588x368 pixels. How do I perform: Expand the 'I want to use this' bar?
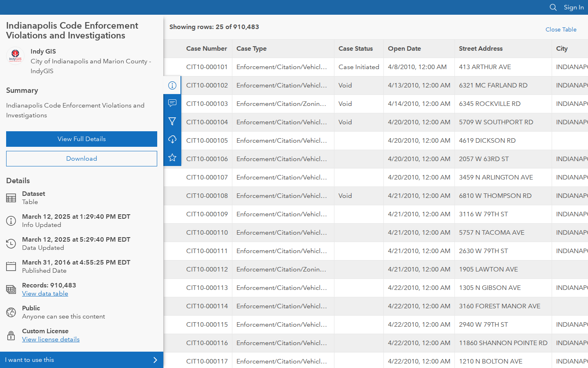pyautogui.click(x=82, y=360)
